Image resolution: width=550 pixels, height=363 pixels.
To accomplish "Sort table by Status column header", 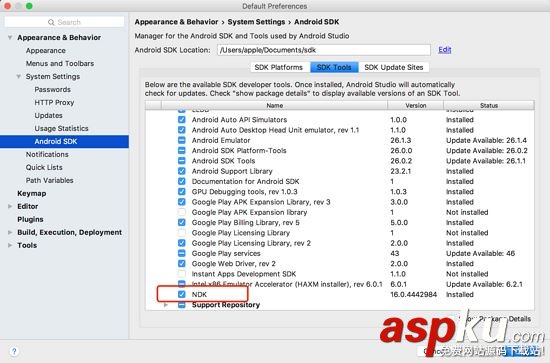I will click(x=489, y=105).
